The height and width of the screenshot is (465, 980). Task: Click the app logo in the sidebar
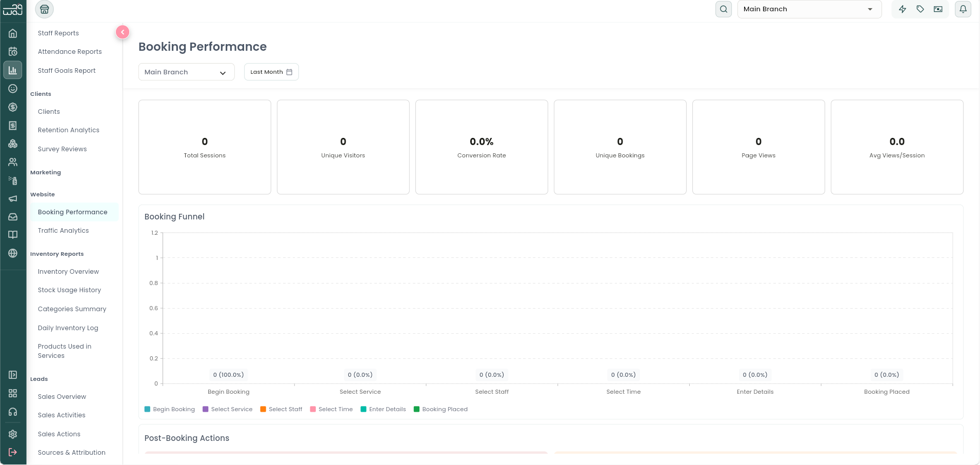pyautogui.click(x=13, y=9)
